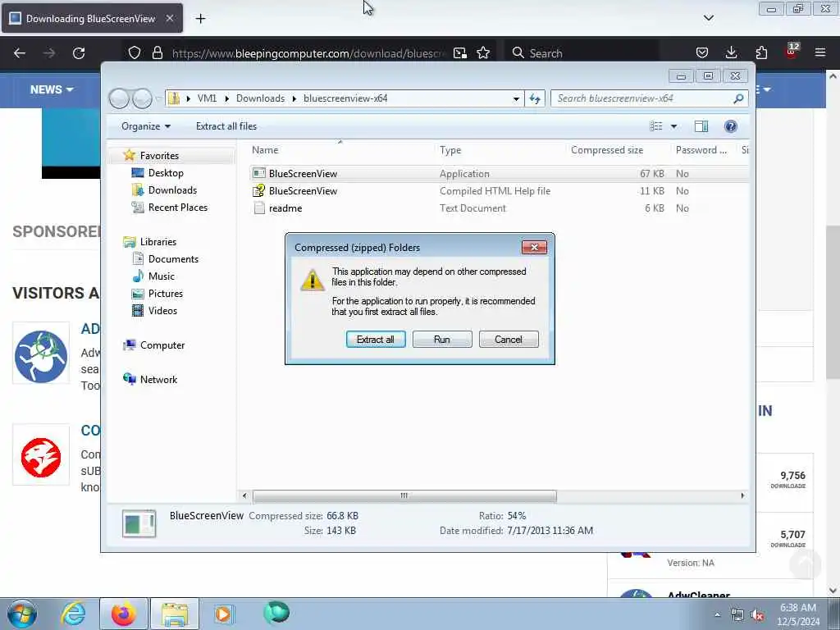Open the Pictures library

(x=165, y=294)
